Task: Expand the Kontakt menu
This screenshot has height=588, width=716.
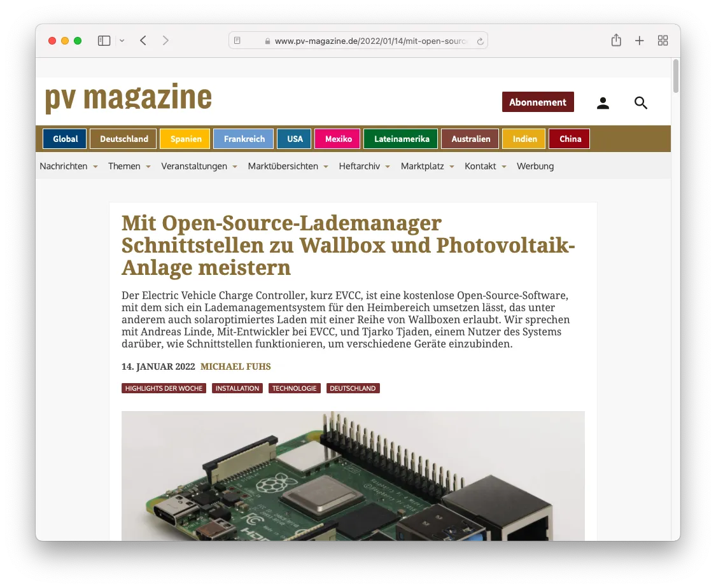Action: (486, 166)
